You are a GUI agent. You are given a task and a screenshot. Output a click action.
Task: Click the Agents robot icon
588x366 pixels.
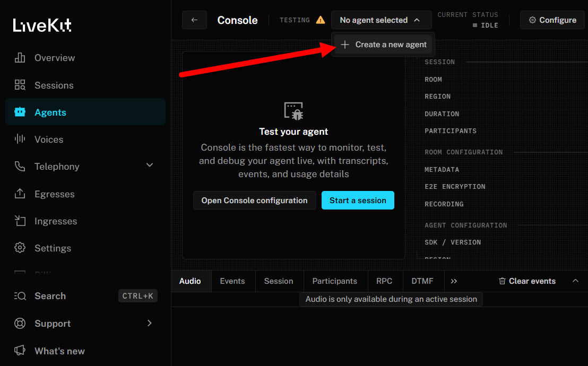20,112
